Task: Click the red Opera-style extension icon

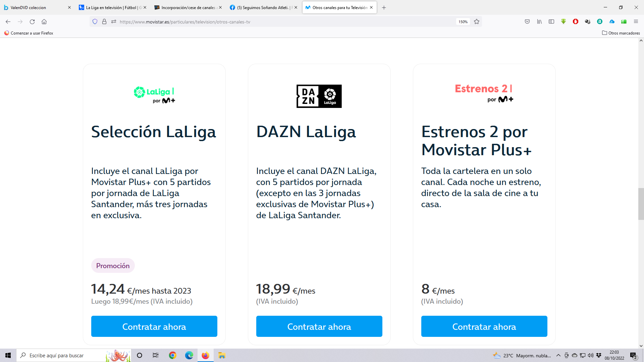Action: point(576,22)
